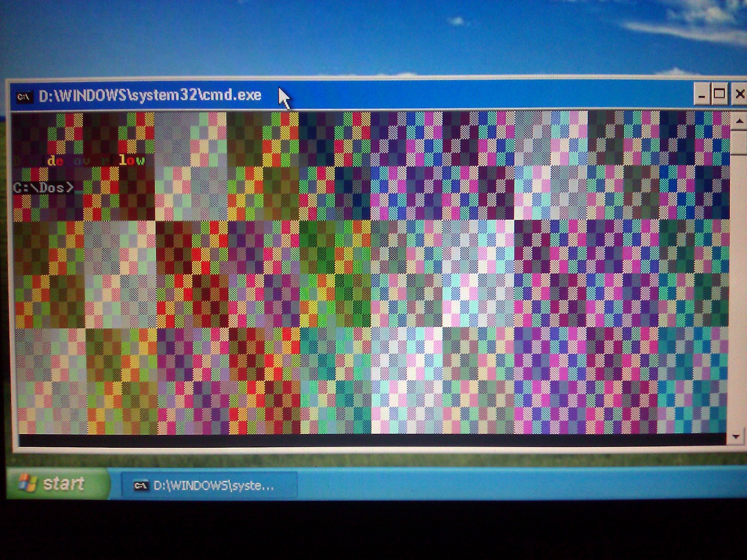This screenshot has height=560, width=747.
Task: Minimize the cmd.exe window
Action: coord(701,95)
